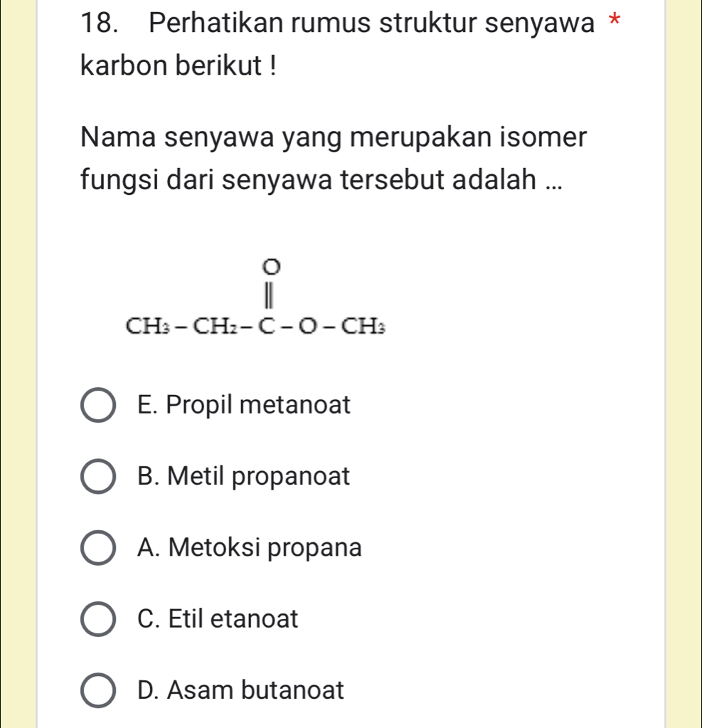This screenshot has width=702, height=728.
Task: Click the "E. Propil metanoat" answer text
Action: tap(245, 406)
